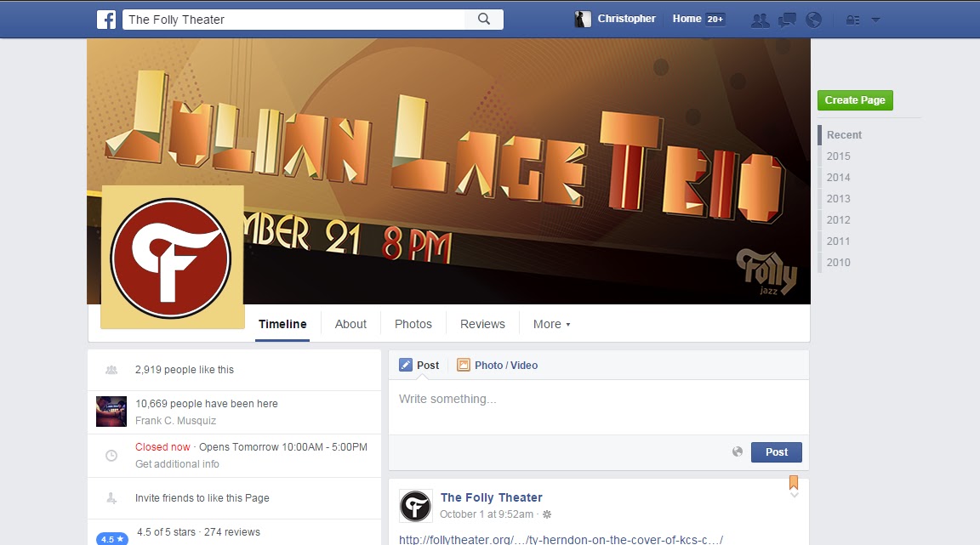Expand the account settings dropdown arrow
The image size is (980, 545).
[875, 20]
